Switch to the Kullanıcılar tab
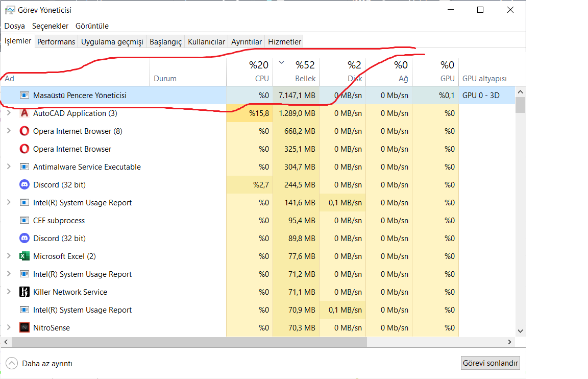 pos(206,42)
